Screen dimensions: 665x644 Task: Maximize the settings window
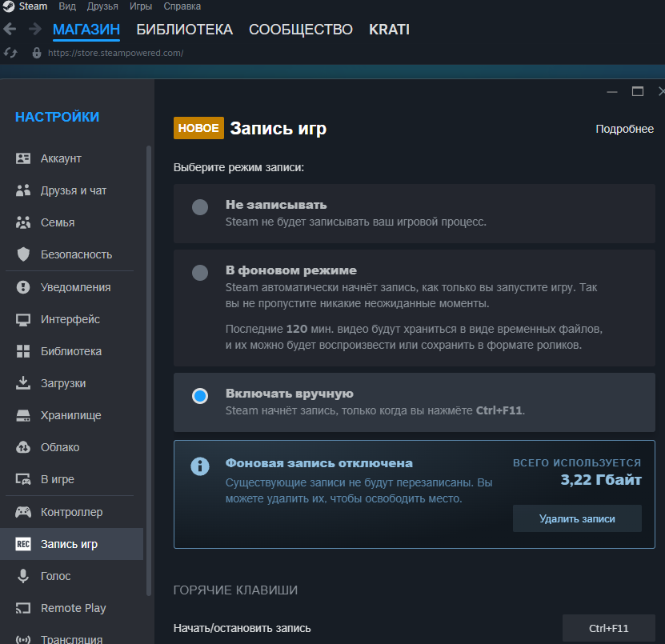tap(638, 91)
